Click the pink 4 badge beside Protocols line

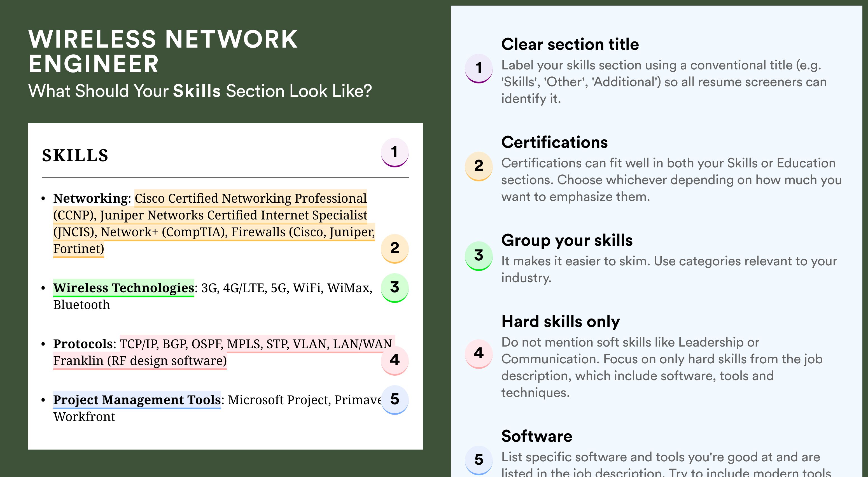pyautogui.click(x=395, y=361)
